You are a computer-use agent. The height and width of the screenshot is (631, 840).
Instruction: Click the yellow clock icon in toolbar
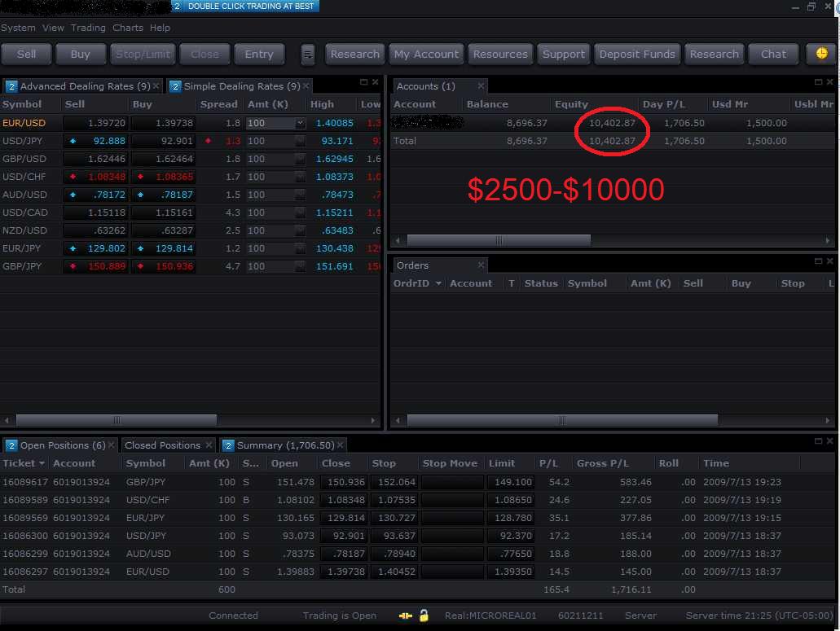pyautogui.click(x=821, y=54)
